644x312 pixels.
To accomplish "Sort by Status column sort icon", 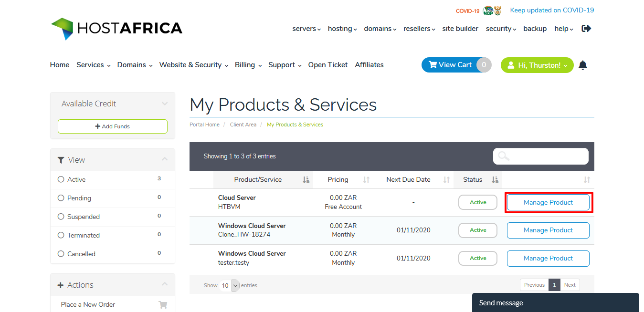I will (495, 180).
